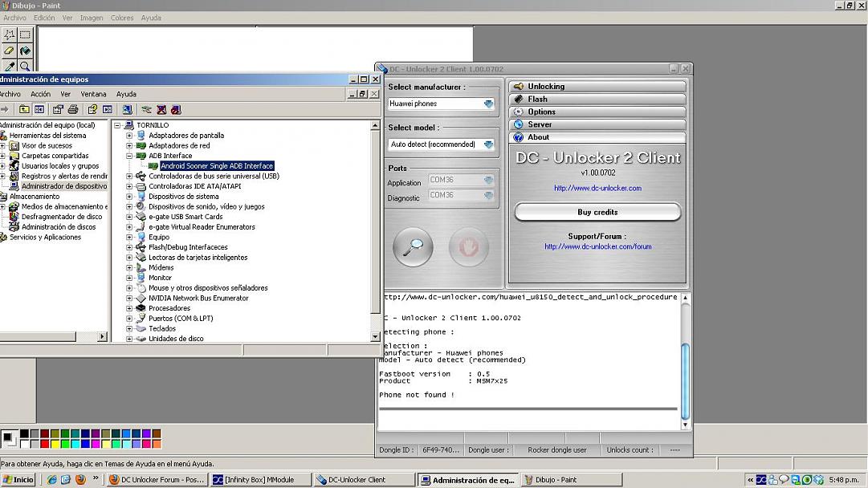
Task: Switch to the Options tab
Action: click(x=597, y=112)
